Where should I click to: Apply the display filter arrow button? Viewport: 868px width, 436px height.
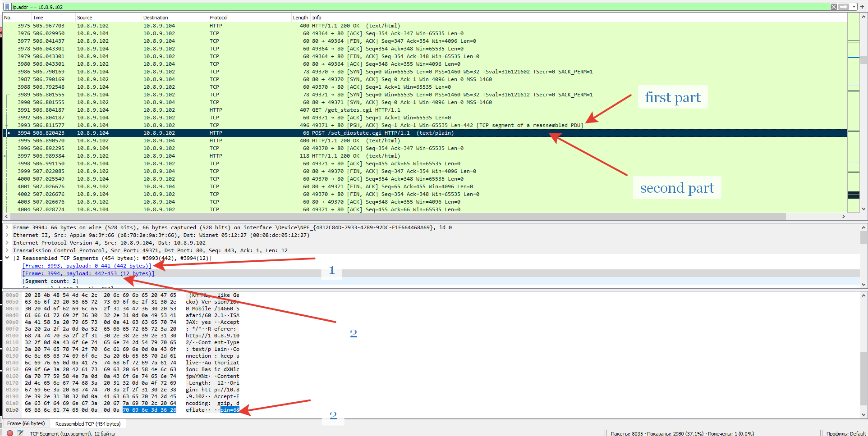pos(844,7)
